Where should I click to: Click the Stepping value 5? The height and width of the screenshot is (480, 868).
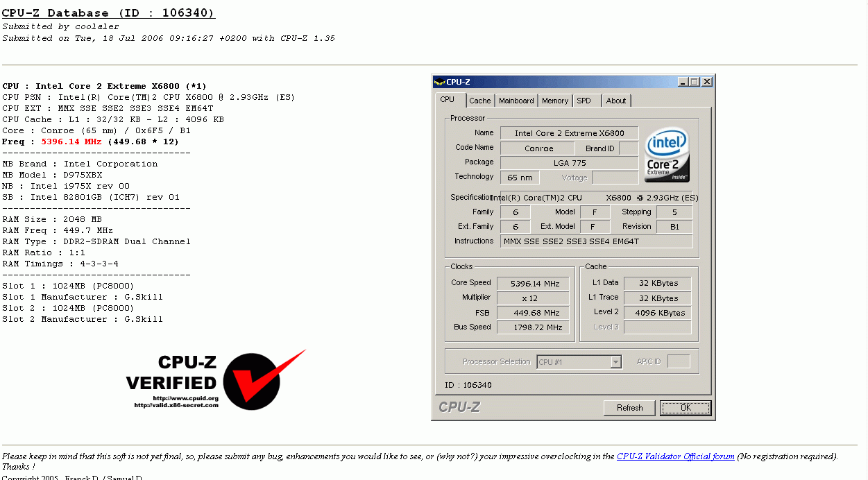tap(674, 212)
